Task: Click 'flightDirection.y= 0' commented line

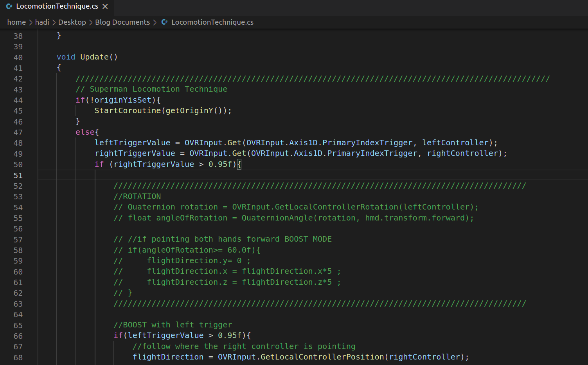Action: point(194,260)
